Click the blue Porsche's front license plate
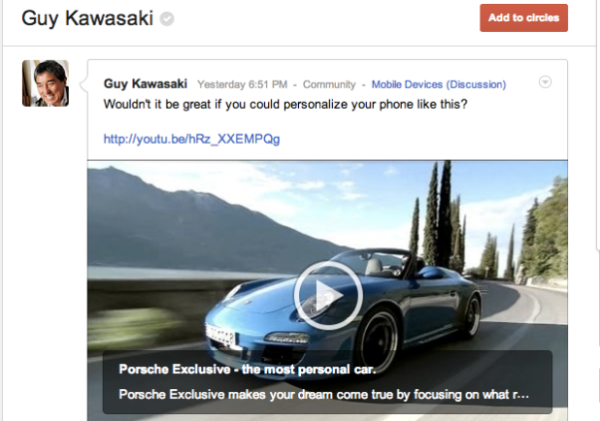 point(220,335)
